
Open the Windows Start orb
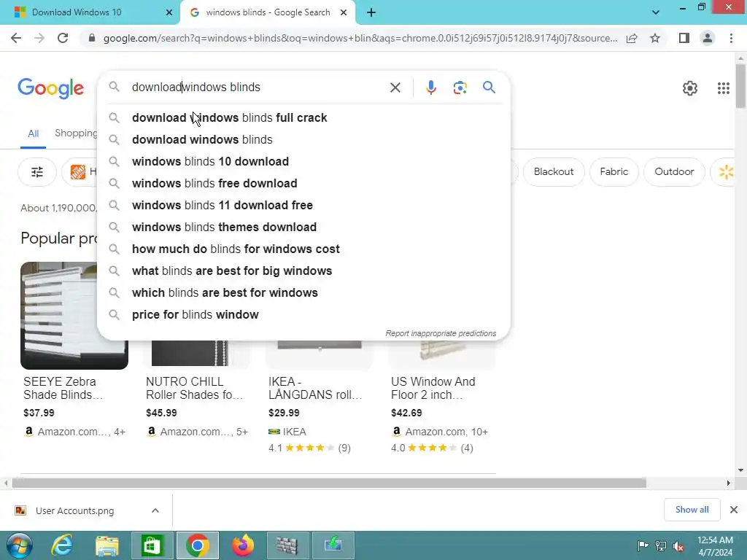[x=20, y=545]
